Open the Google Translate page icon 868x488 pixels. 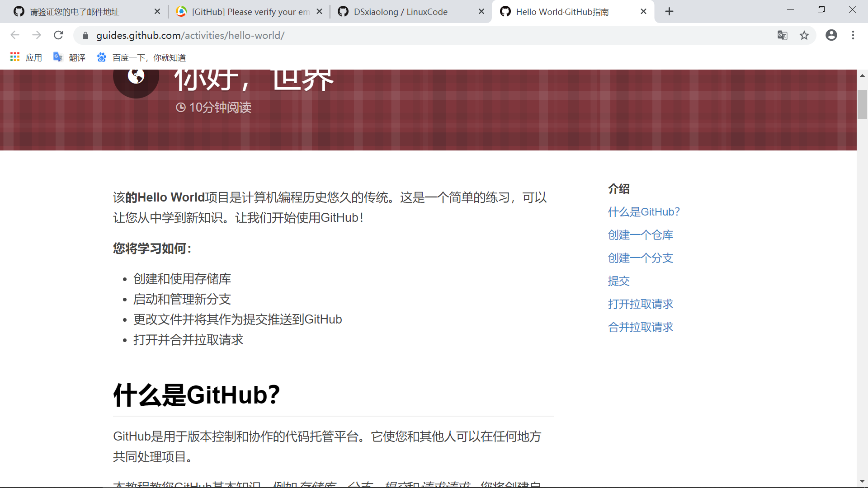(783, 35)
